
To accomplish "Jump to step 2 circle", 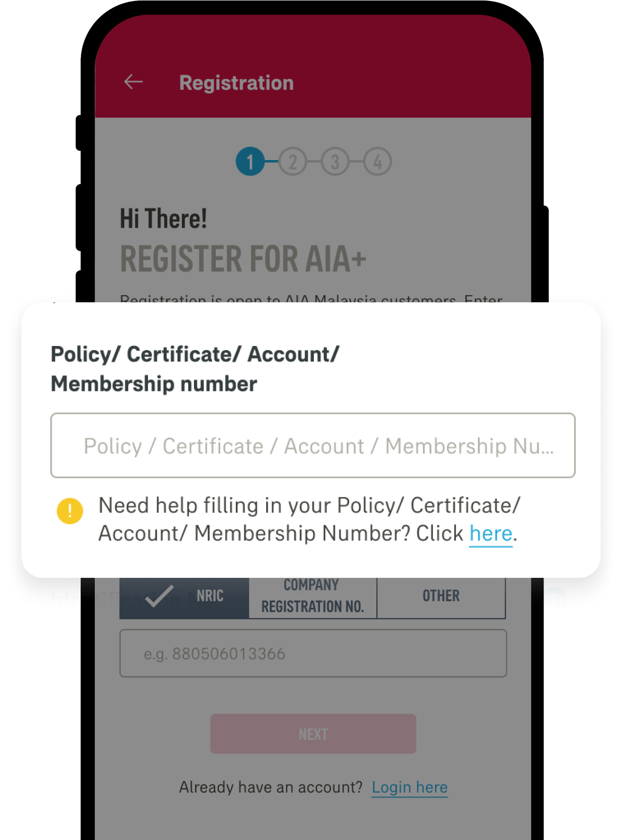I will 292,161.
